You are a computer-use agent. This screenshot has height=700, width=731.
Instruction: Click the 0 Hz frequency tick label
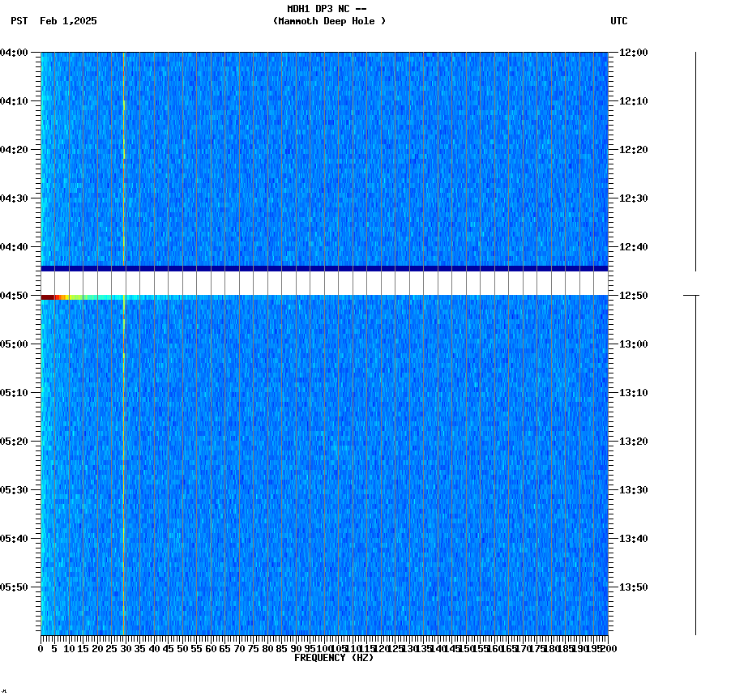point(38,647)
